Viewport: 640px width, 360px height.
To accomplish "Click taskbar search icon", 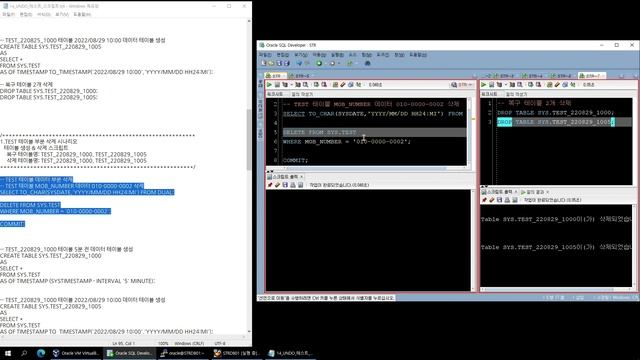I will click(x=24, y=353).
